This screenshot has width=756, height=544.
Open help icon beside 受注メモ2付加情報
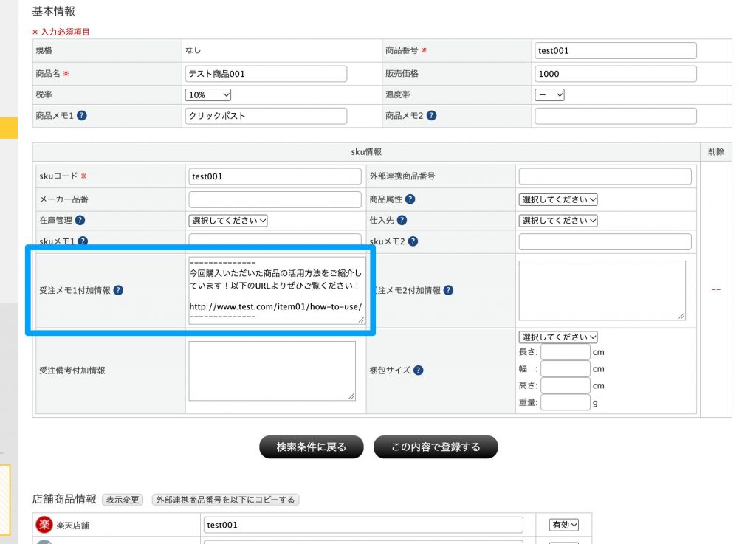click(x=448, y=290)
